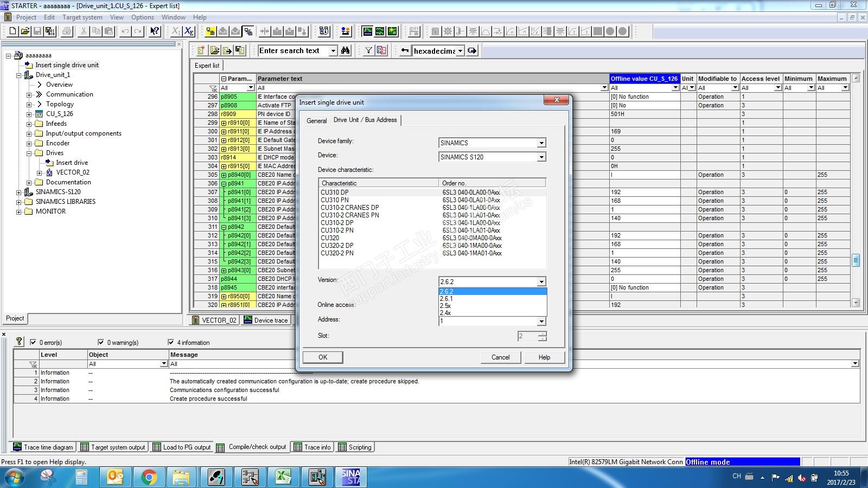The image size is (868, 488).
Task: Click the question mark icon in output pane
Action: 19,342
